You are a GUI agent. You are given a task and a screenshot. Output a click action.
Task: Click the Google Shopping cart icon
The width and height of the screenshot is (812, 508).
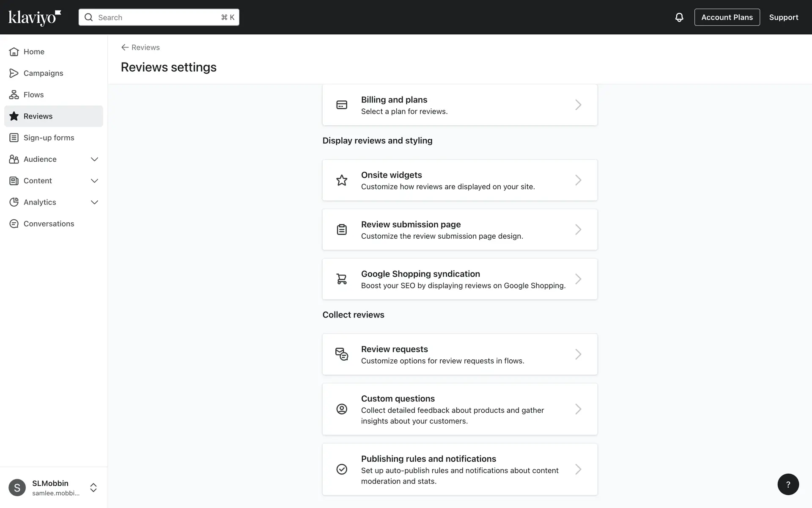click(342, 279)
